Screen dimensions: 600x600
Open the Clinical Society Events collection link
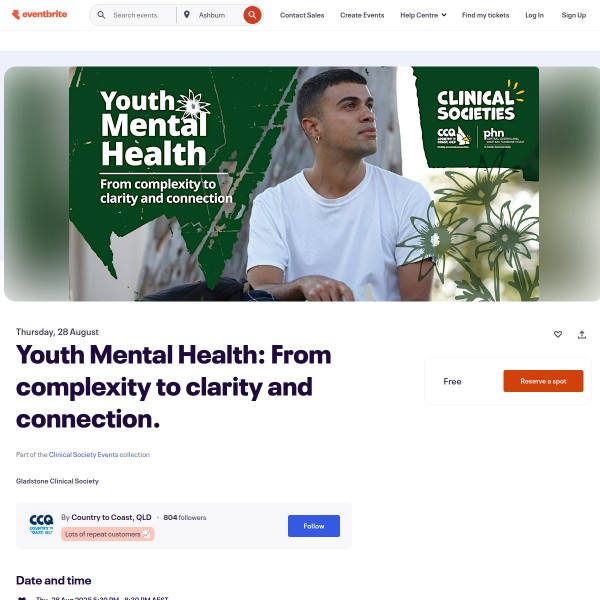(83, 454)
